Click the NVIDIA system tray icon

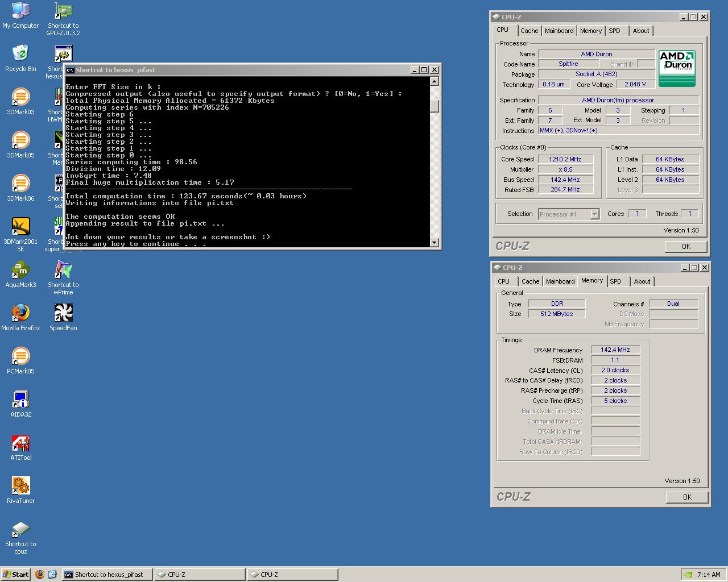pyautogui.click(x=688, y=574)
